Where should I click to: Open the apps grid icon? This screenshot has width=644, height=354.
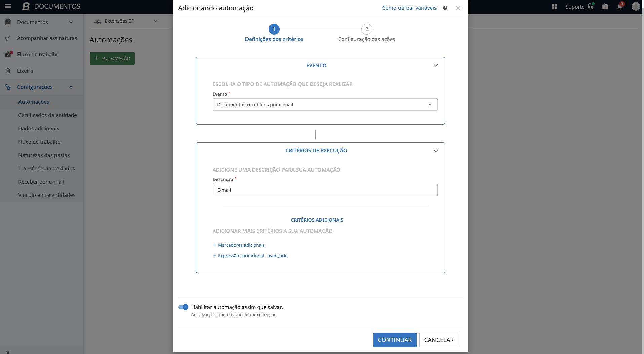point(554,7)
